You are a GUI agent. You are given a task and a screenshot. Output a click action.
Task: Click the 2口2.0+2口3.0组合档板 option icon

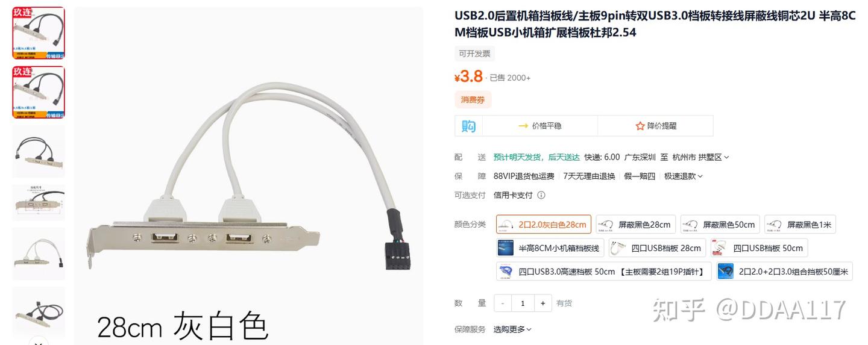click(726, 272)
